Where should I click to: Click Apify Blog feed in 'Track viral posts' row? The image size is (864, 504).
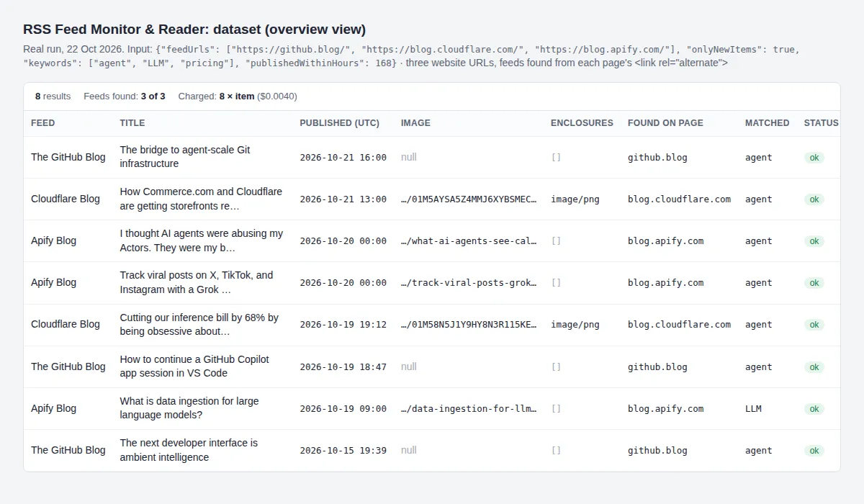(53, 282)
